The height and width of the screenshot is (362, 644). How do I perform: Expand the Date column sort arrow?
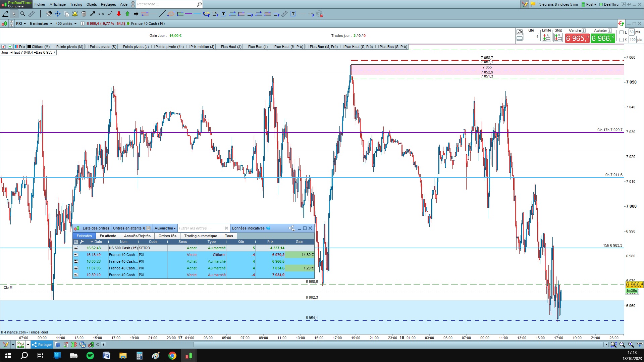pyautogui.click(x=92, y=242)
